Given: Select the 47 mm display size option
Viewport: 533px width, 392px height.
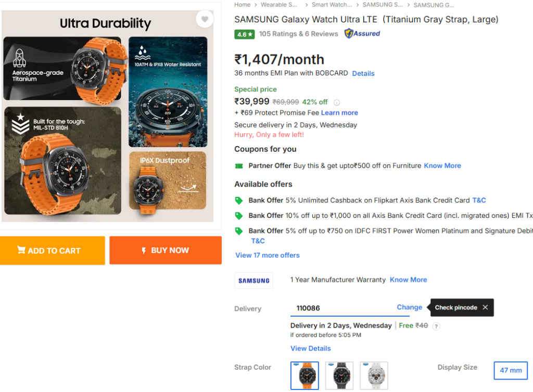Looking at the screenshot, I should 510,370.
